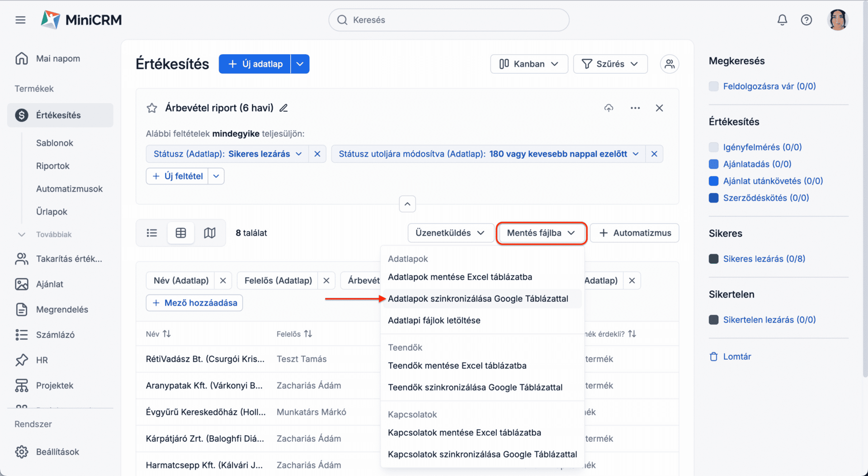Open Riportok in the sidebar
Screen dimensions: 868x476
coord(53,166)
